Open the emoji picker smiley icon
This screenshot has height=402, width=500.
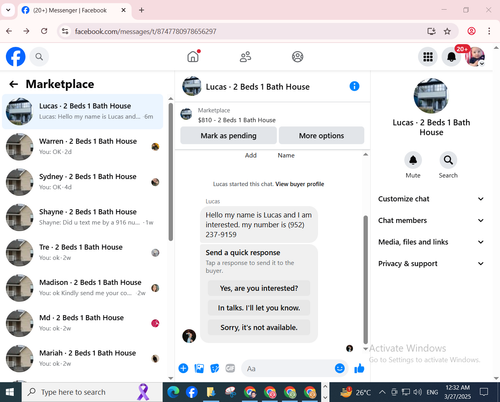[x=340, y=368]
